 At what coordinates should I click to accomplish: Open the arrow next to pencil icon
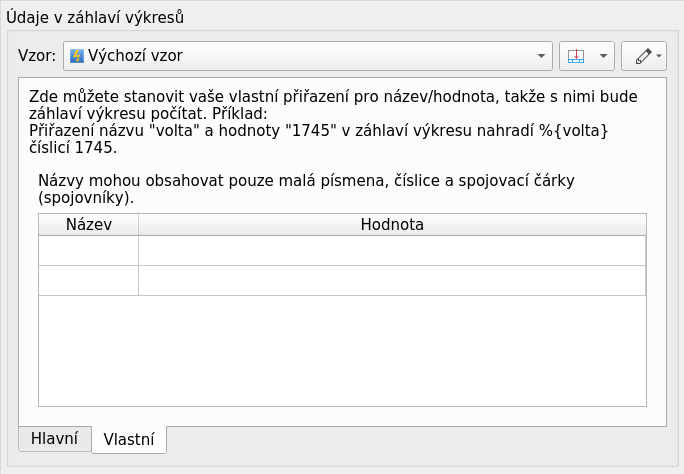click(659, 56)
